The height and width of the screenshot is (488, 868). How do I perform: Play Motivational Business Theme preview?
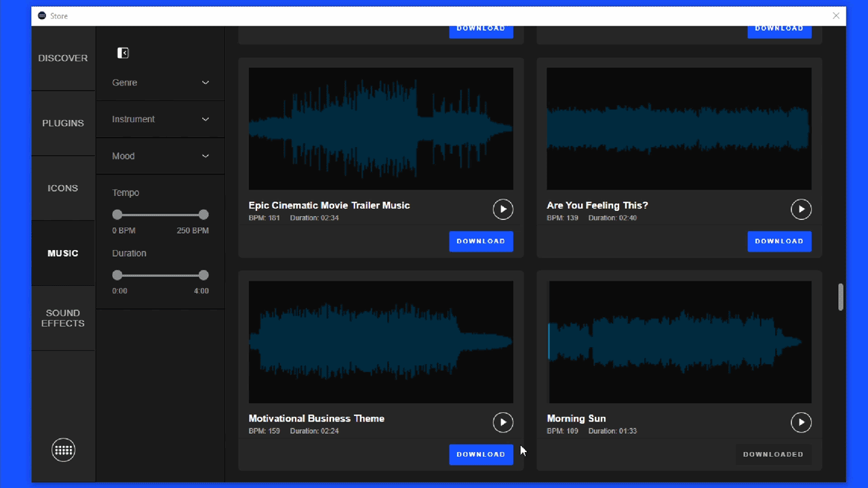click(502, 422)
